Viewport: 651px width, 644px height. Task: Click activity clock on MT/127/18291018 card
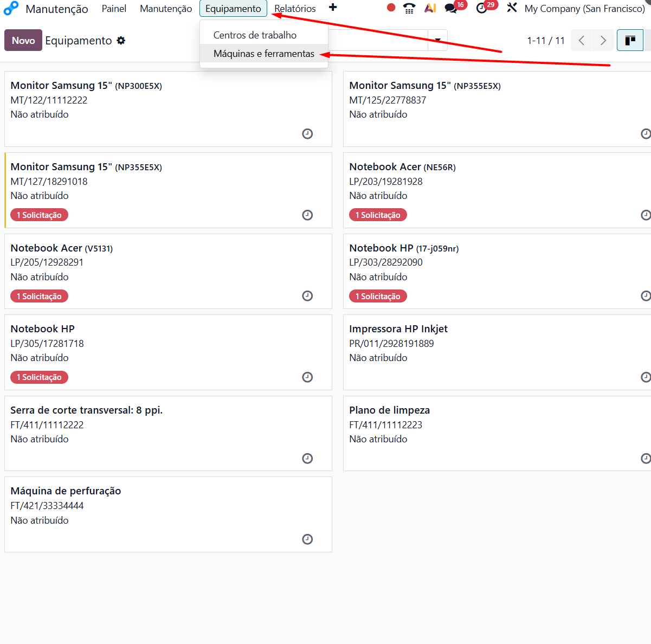[307, 215]
